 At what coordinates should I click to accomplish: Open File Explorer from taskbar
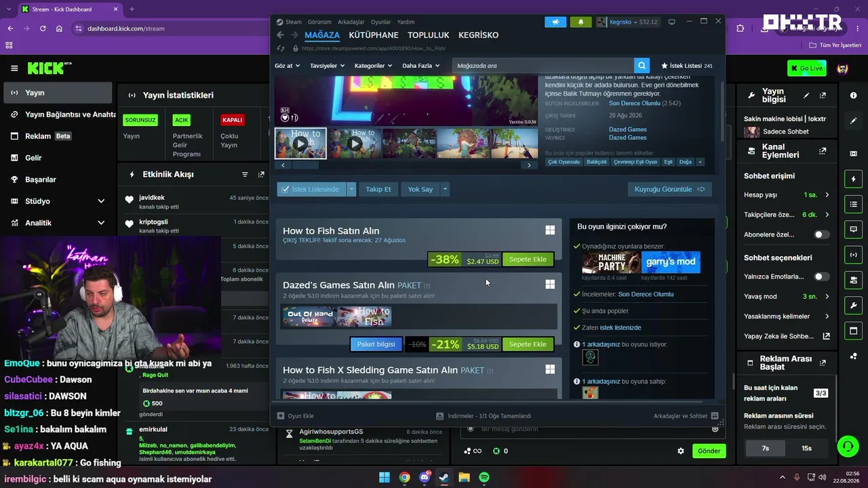pos(464,477)
